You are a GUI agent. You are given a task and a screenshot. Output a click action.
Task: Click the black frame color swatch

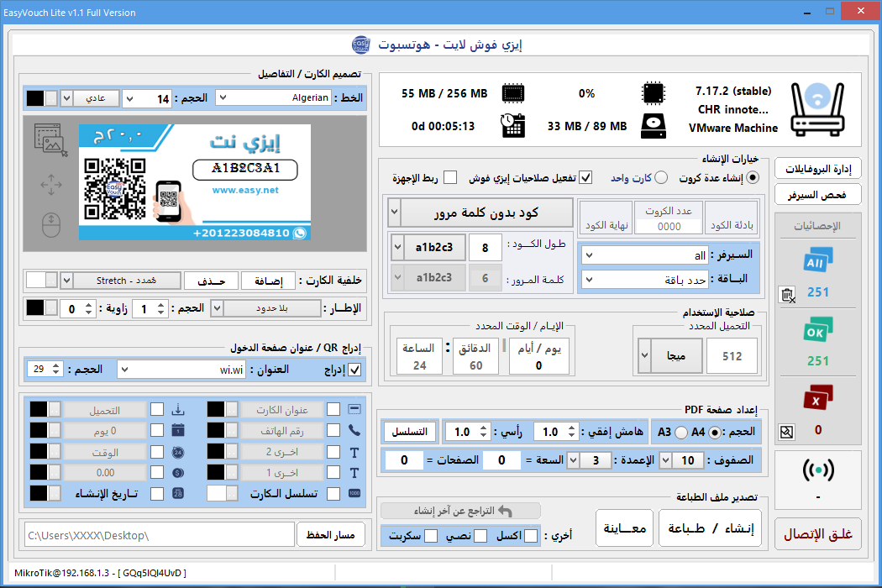[34, 308]
